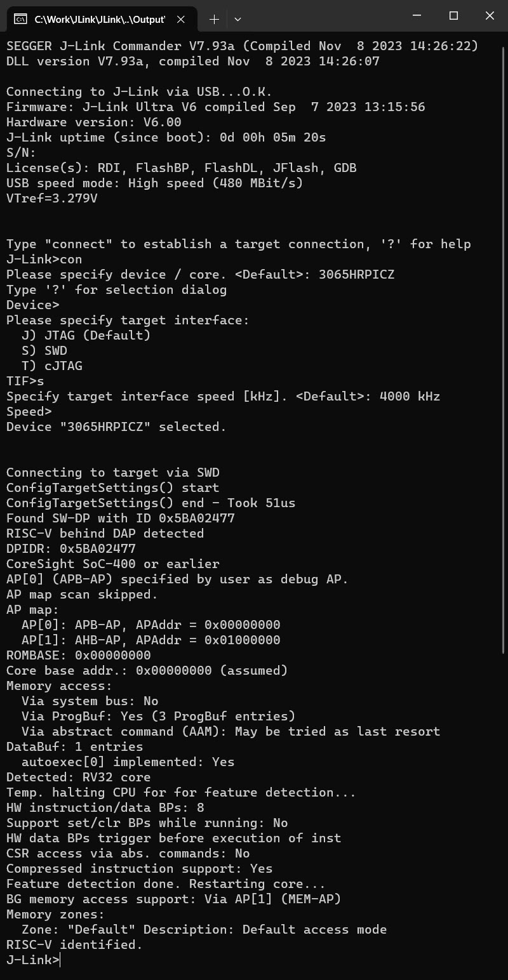Click the "TIF>s" input line
The width and height of the screenshot is (508, 980).
(25, 381)
